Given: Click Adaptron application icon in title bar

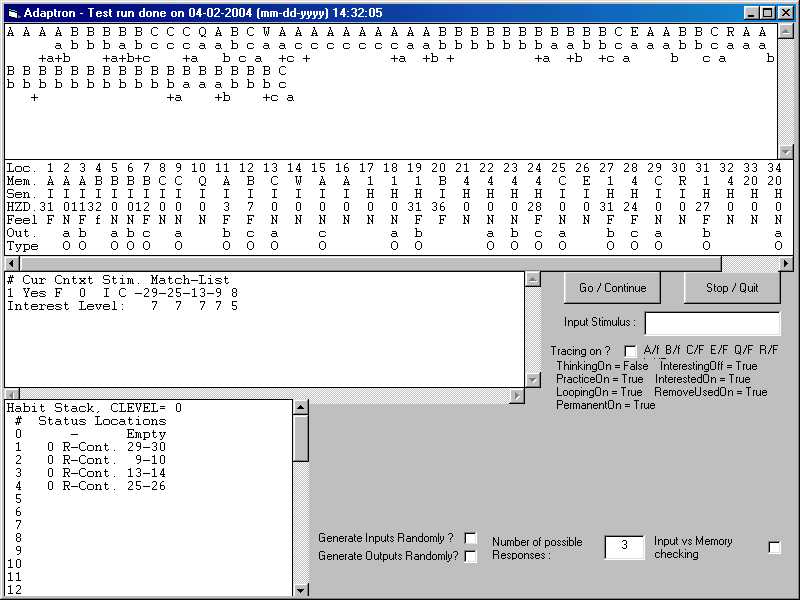Looking at the screenshot, I should tap(14, 13).
